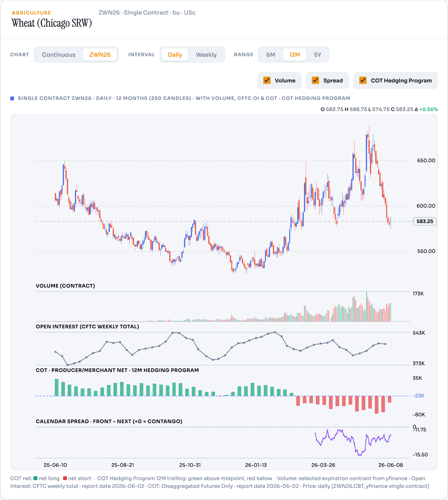This screenshot has width=448, height=500.
Task: Click the +0.56% change value
Action: pyautogui.click(x=428, y=109)
